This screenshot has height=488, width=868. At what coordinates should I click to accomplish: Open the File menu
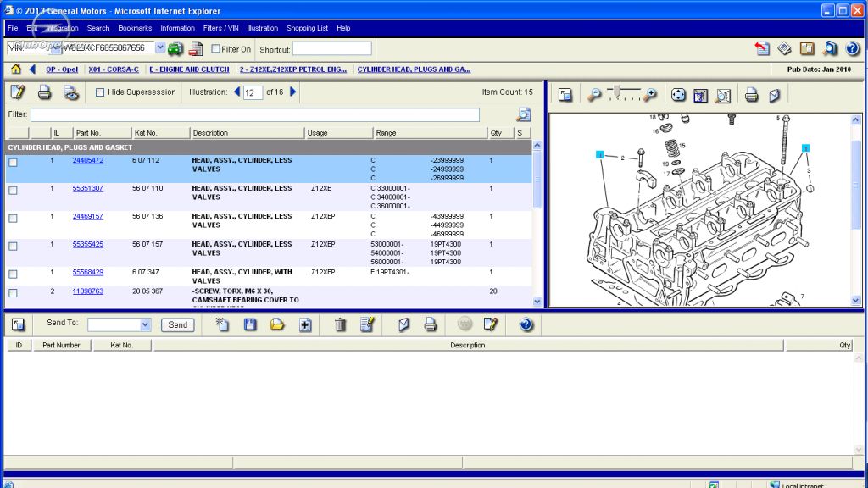[x=13, y=28]
